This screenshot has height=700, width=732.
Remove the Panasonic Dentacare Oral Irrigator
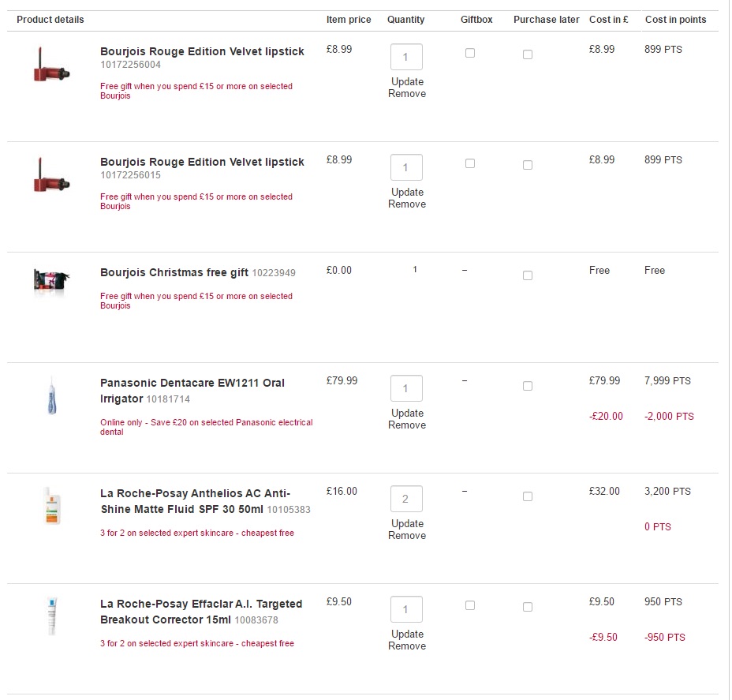[x=407, y=425]
